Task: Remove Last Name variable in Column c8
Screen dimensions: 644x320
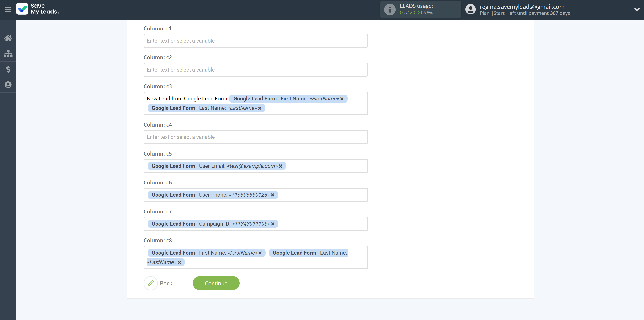Action: [179, 262]
